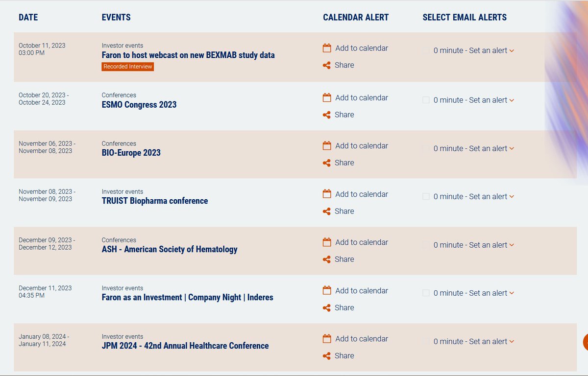Image resolution: width=588 pixels, height=376 pixels.
Task: Select alert checkbox for TRUIST Biopharma conference
Action: tap(426, 196)
